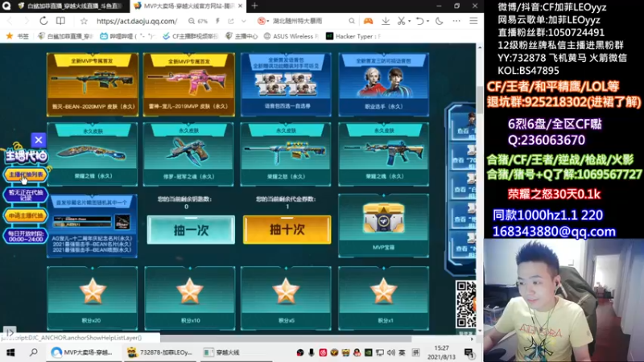Open the 主播中心 bookmark
The image size is (644, 362).
pyautogui.click(x=242, y=36)
